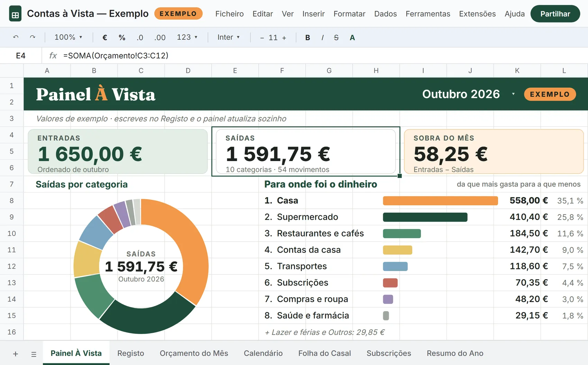
Task: Open the Extensões menu
Action: pyautogui.click(x=477, y=14)
